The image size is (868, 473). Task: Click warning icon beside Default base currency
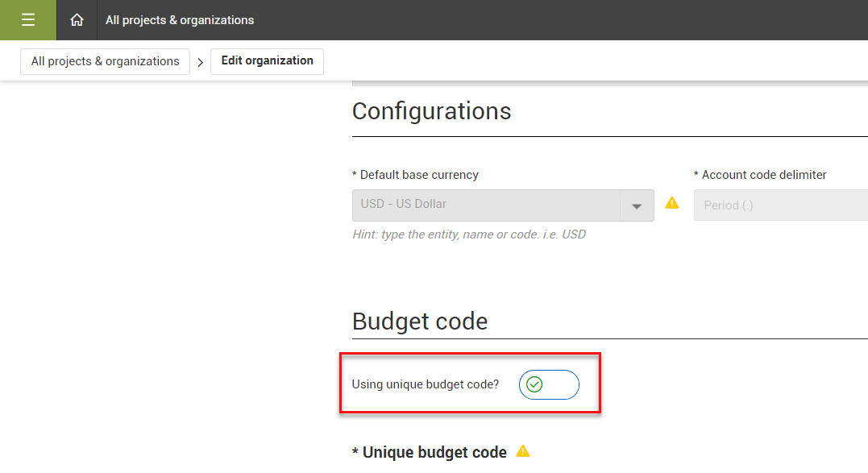671,203
